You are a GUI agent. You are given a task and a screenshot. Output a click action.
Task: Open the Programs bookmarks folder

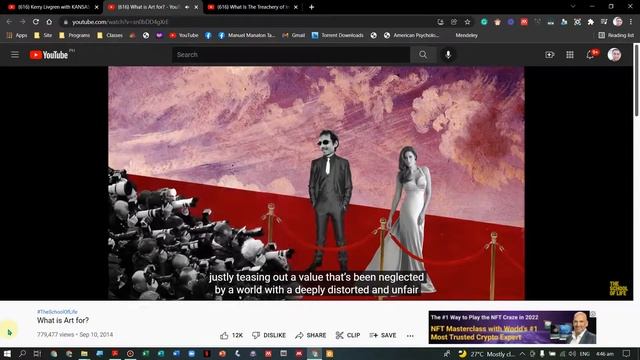(x=74, y=36)
